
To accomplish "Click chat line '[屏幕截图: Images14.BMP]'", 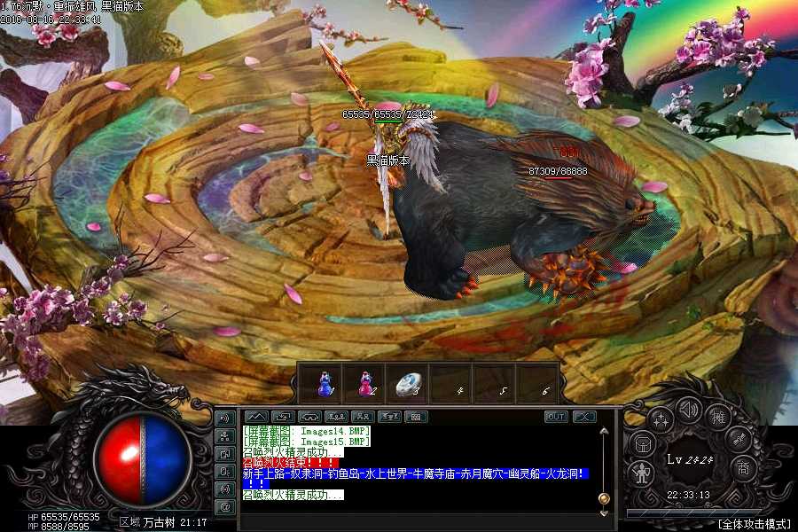I will click(x=306, y=431).
